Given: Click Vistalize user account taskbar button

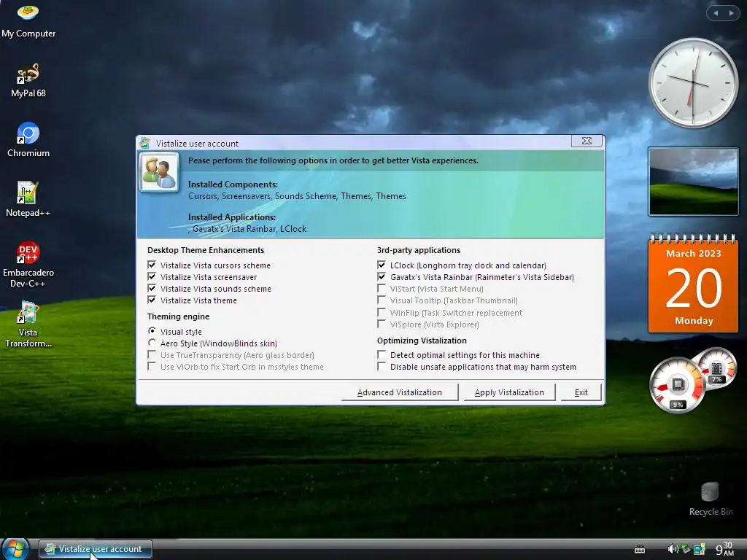Looking at the screenshot, I should coord(96,549).
